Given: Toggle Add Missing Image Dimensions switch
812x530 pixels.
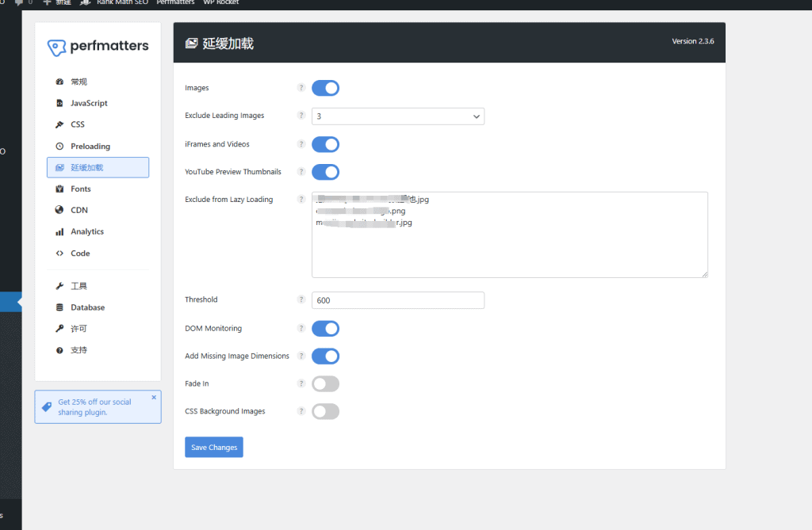Looking at the screenshot, I should tap(325, 356).
